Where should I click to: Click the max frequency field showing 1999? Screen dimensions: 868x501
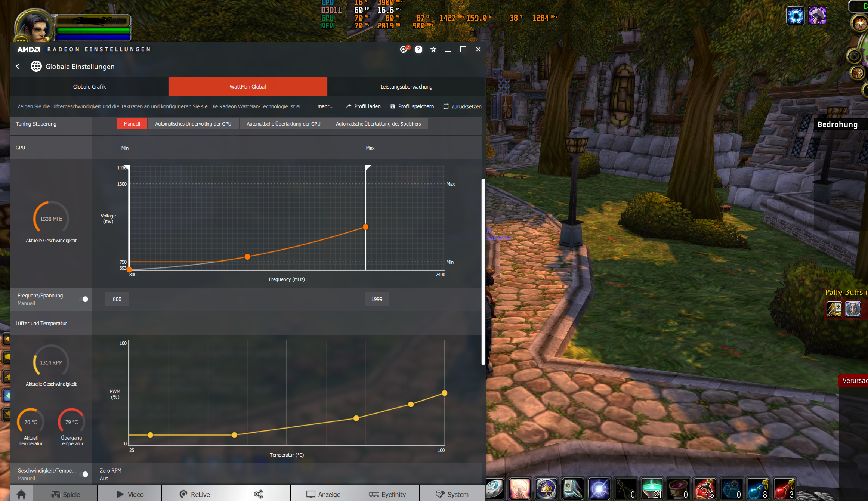click(x=377, y=299)
